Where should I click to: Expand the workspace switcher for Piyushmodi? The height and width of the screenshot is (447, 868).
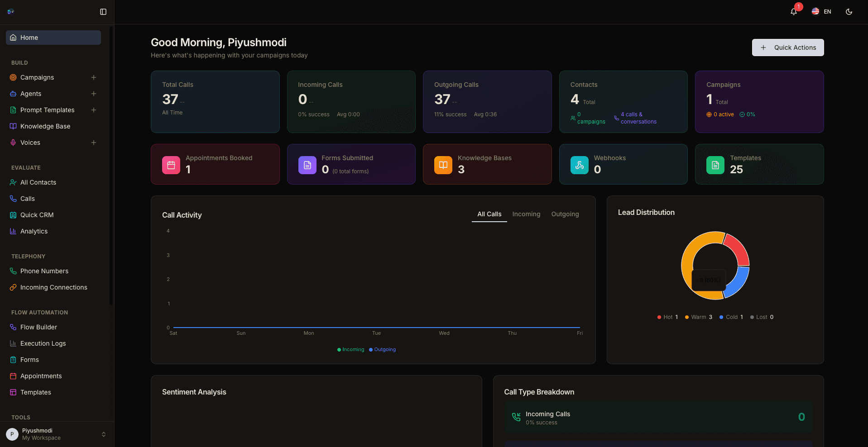pos(104,434)
